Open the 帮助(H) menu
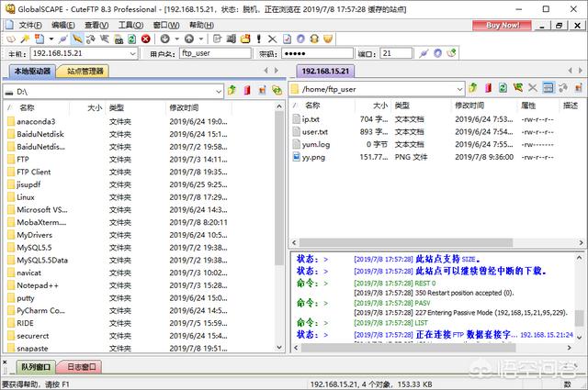 click(201, 25)
